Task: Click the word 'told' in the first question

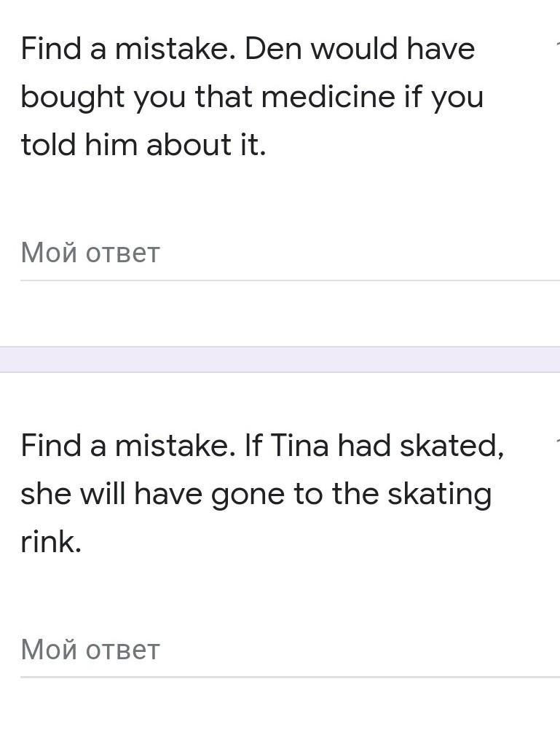Action: click(48, 144)
